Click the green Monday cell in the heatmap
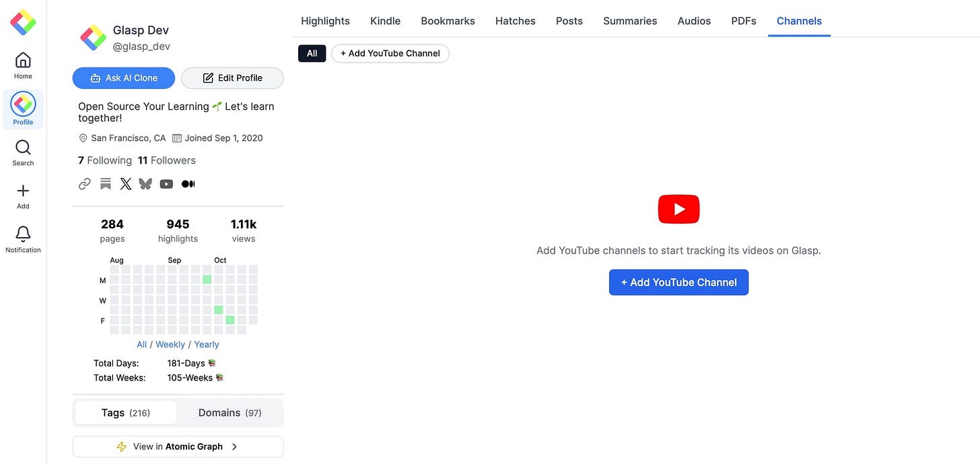Screen dimensions: 980x464 207,279
